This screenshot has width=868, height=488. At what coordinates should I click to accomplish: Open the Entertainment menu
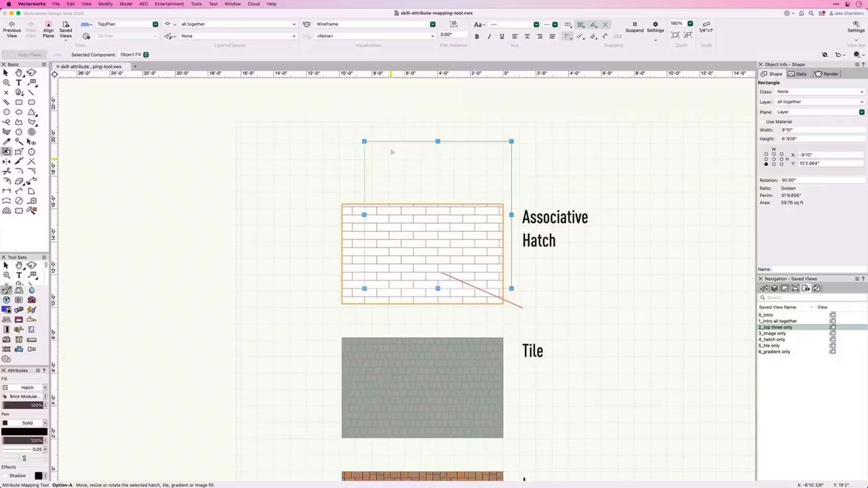click(x=169, y=4)
